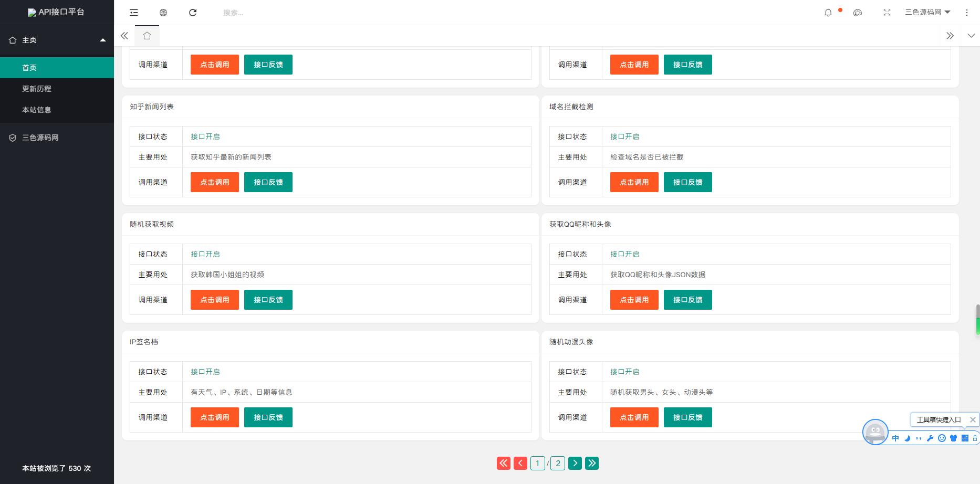The height and width of the screenshot is (484, 980).
Task: Collapse the sidebar with the hamburger icon
Action: [x=134, y=12]
